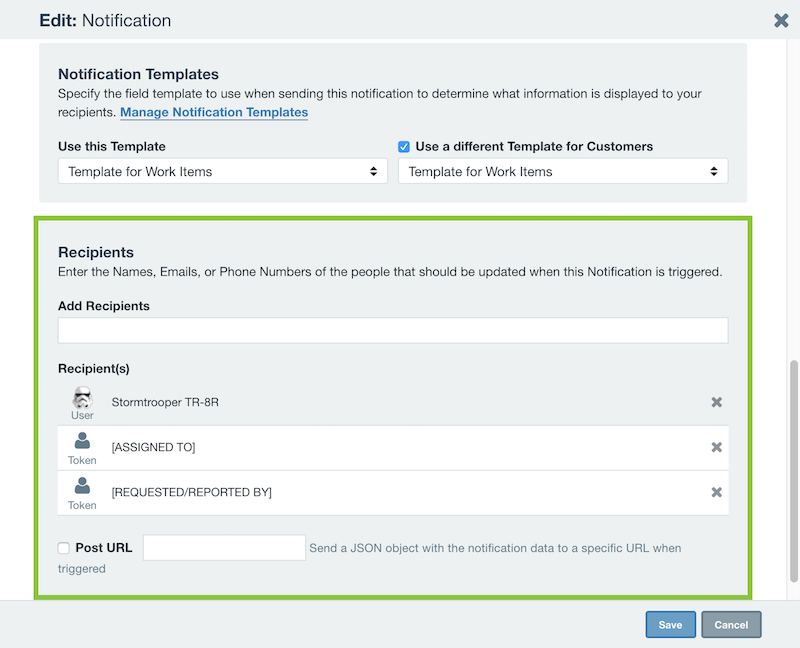Select the [ASSIGNED TO] recipient row
This screenshot has width=800, height=648.
tap(393, 447)
